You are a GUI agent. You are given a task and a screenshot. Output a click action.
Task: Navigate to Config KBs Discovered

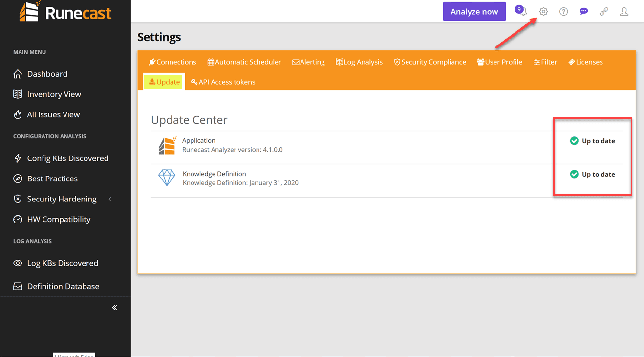pos(68,158)
